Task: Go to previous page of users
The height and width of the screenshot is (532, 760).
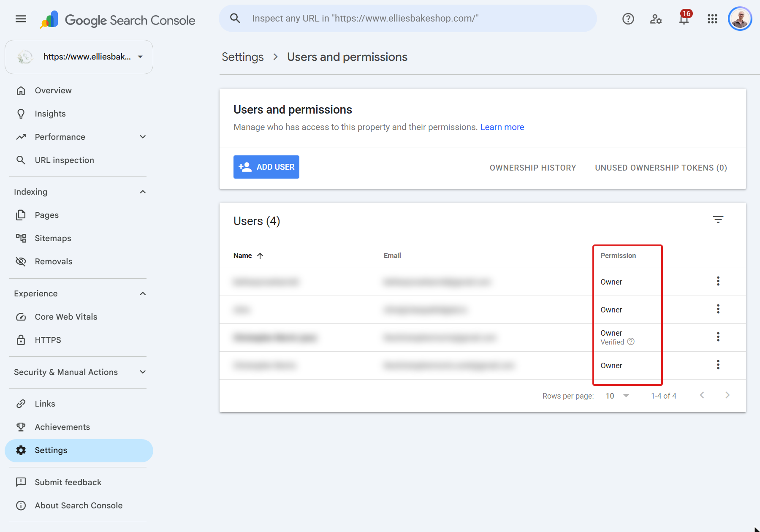Action: pyautogui.click(x=702, y=395)
